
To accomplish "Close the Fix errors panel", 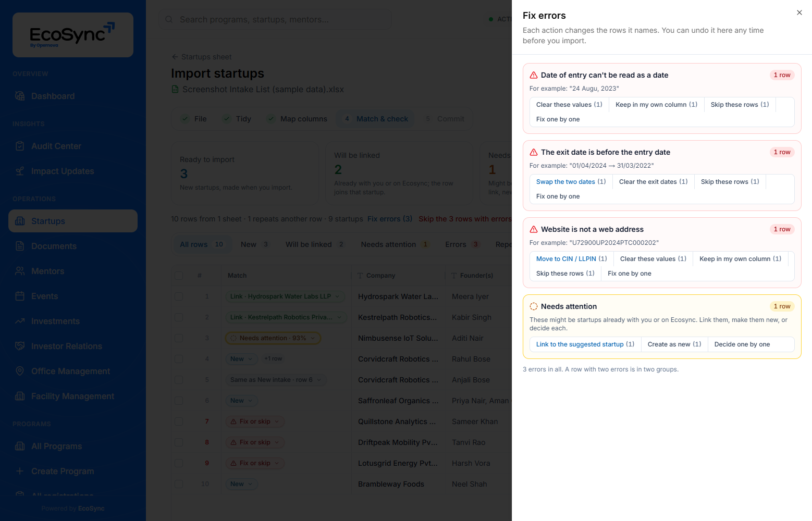I will [x=799, y=13].
